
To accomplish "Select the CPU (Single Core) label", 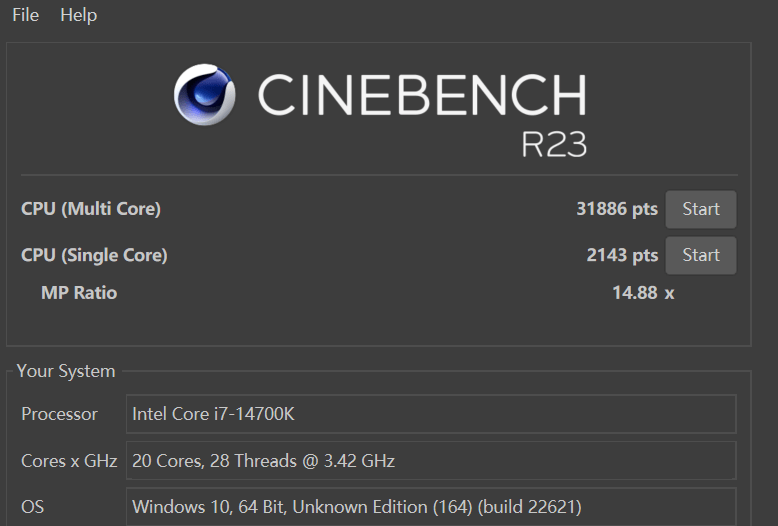I will [94, 255].
